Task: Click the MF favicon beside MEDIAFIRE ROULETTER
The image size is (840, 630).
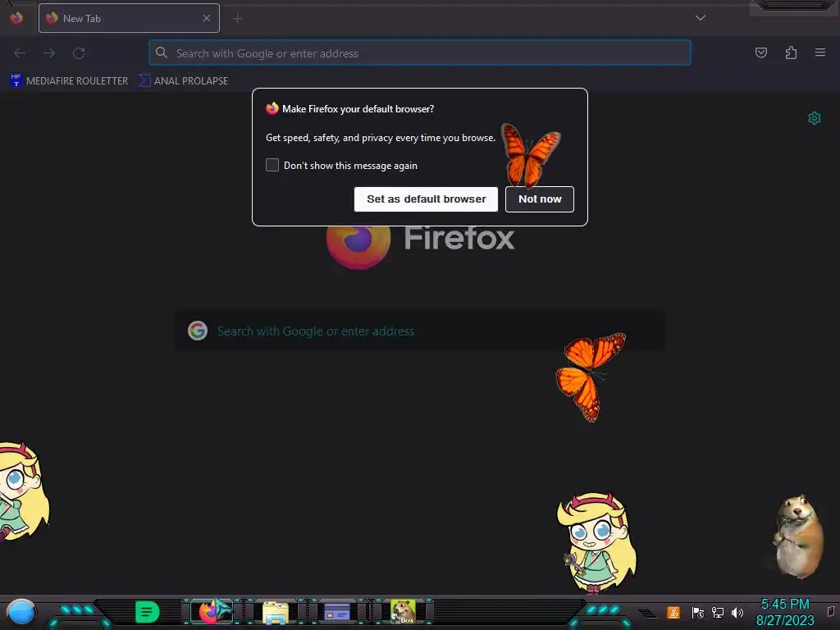Action: [x=16, y=80]
